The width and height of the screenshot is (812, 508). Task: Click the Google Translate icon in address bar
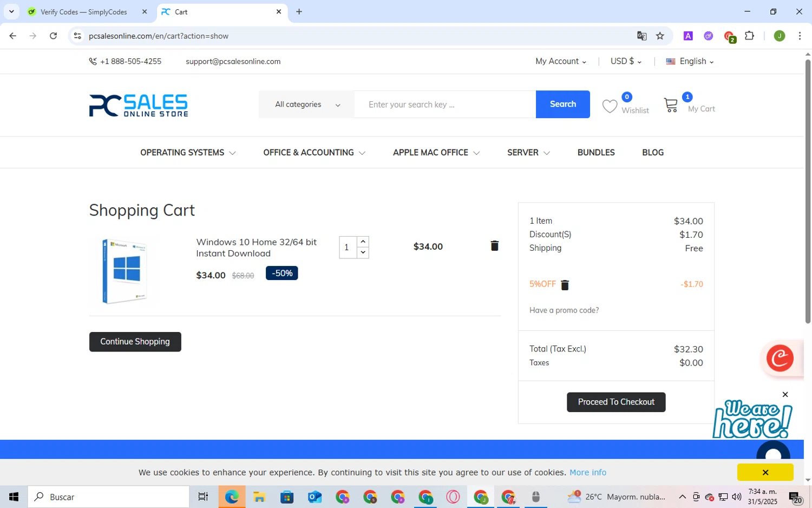pos(641,36)
